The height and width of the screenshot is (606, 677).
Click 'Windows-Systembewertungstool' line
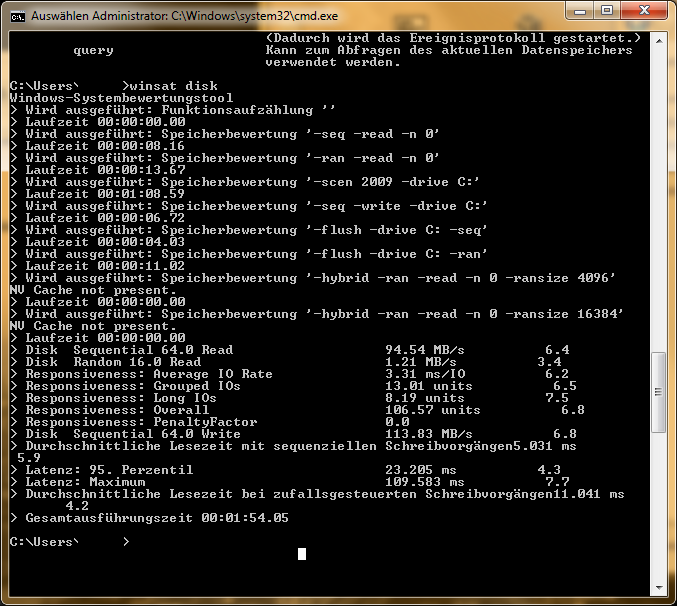121,98
